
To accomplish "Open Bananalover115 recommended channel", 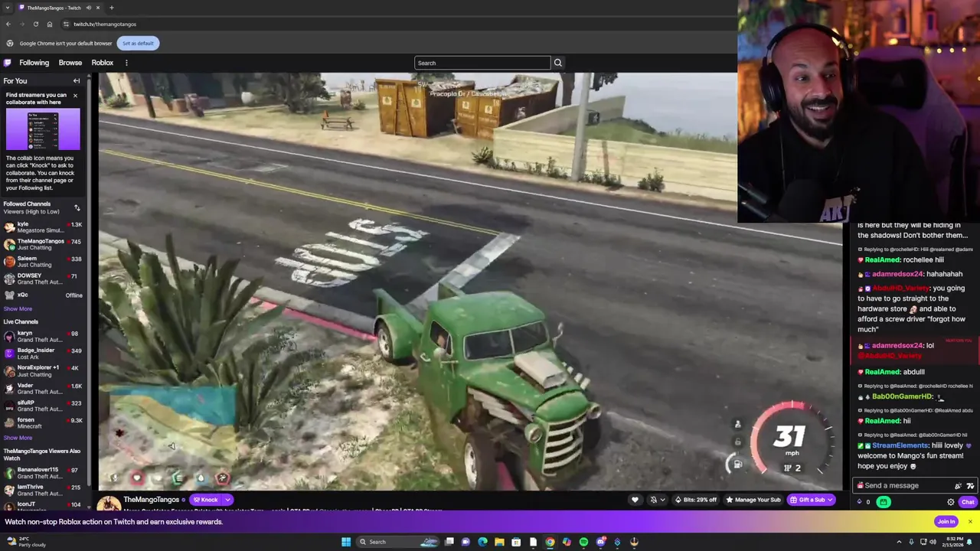I will point(42,472).
